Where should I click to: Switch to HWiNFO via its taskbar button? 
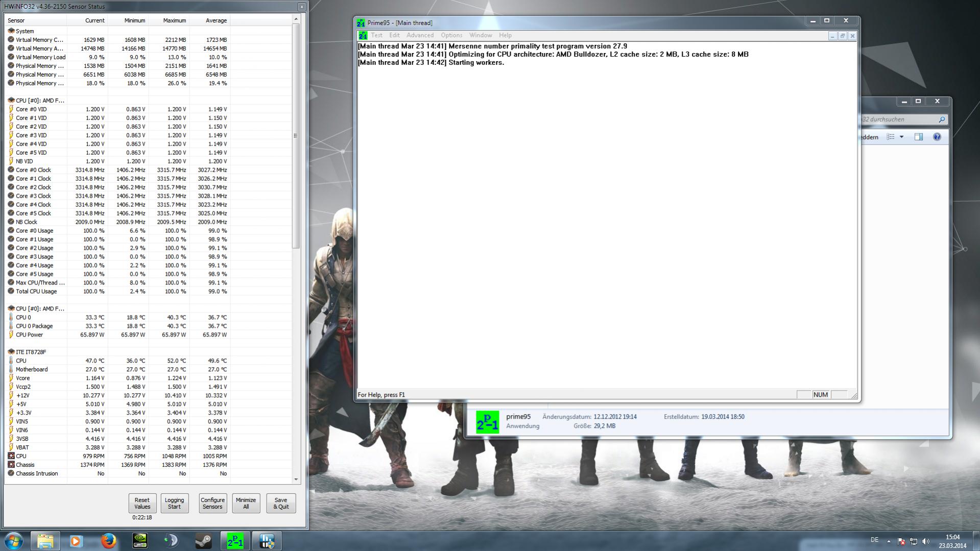(267, 541)
